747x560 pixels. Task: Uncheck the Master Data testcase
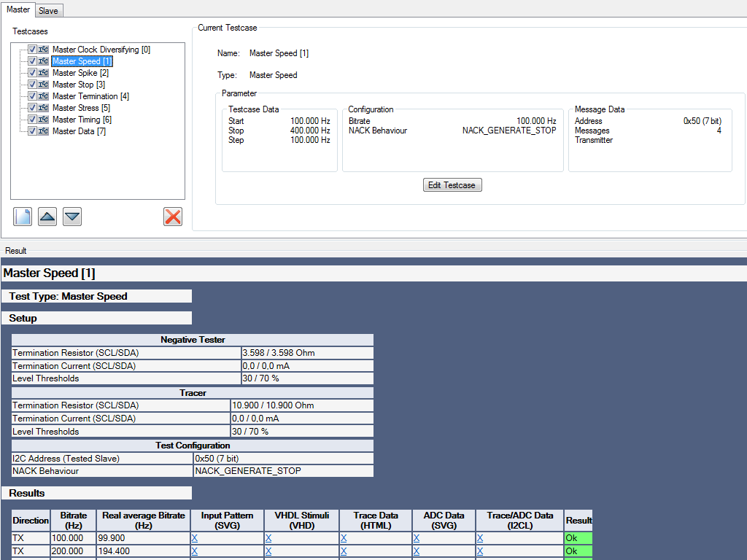click(x=32, y=131)
